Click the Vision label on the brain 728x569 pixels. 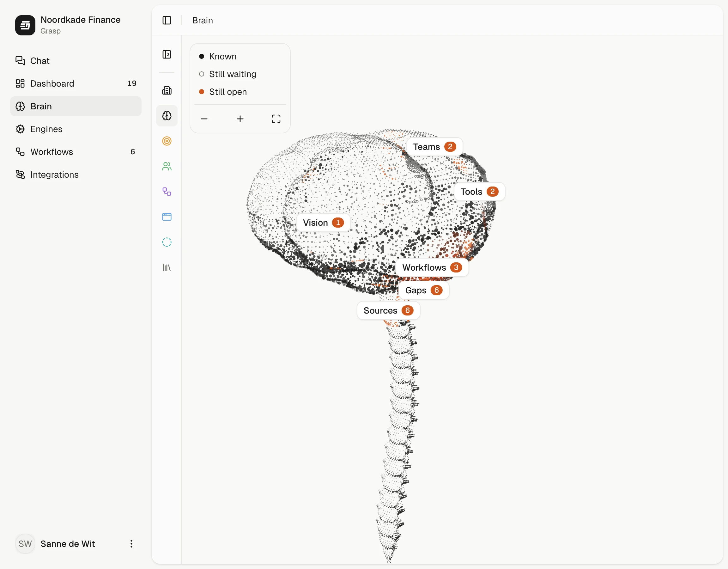click(323, 223)
